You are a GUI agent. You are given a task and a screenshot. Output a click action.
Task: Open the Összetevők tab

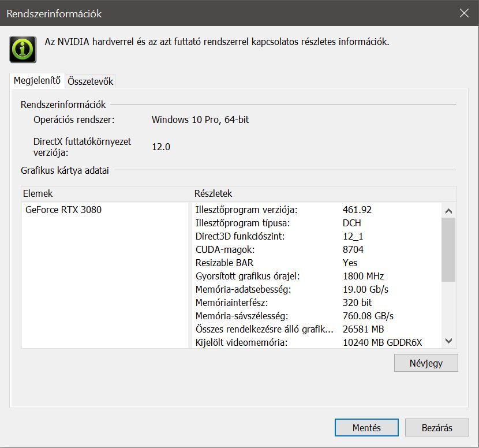pyautogui.click(x=91, y=81)
